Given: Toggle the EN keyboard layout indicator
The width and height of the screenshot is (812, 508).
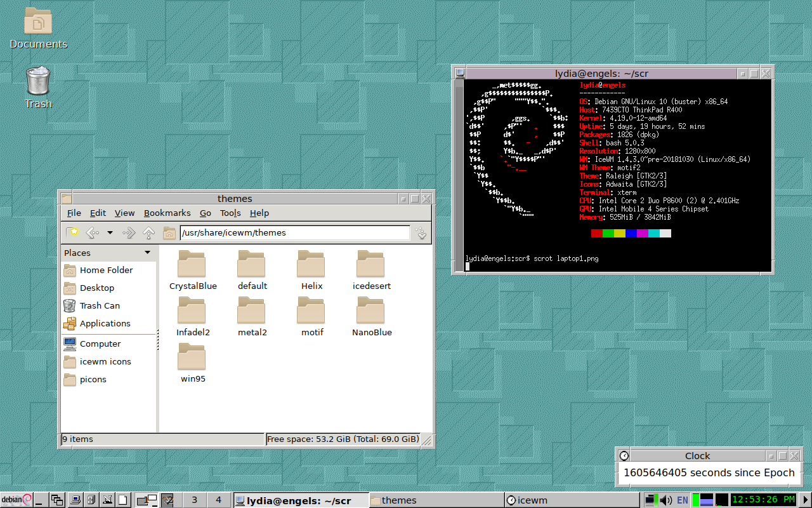Looking at the screenshot, I should (683, 500).
